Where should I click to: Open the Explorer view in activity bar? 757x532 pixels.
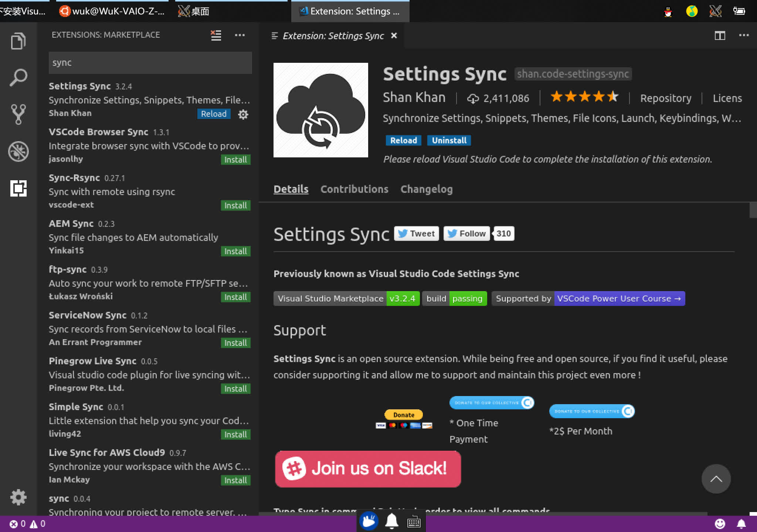[18, 40]
